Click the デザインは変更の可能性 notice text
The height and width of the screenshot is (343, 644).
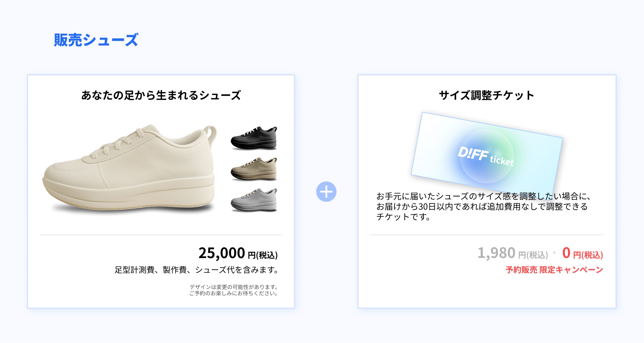(234, 287)
